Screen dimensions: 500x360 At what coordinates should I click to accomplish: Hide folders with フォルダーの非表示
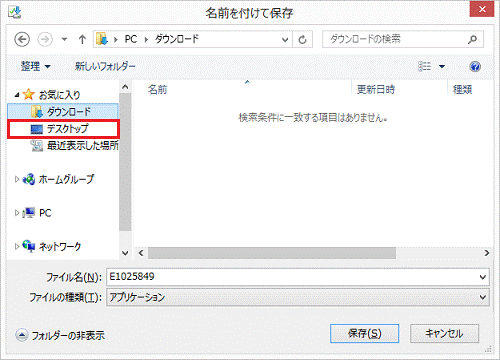click(x=60, y=335)
